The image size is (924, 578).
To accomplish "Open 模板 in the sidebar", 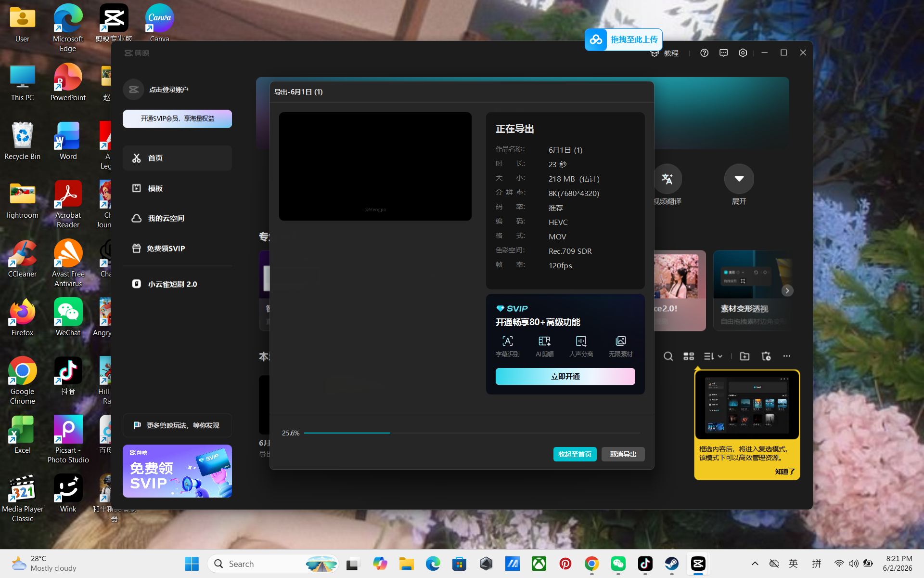I will (177, 188).
